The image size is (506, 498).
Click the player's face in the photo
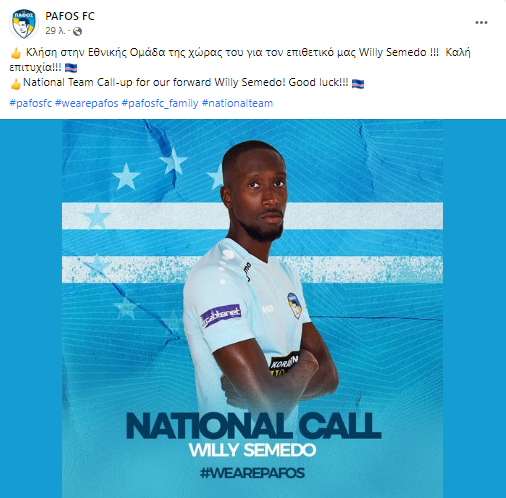[x=260, y=193]
